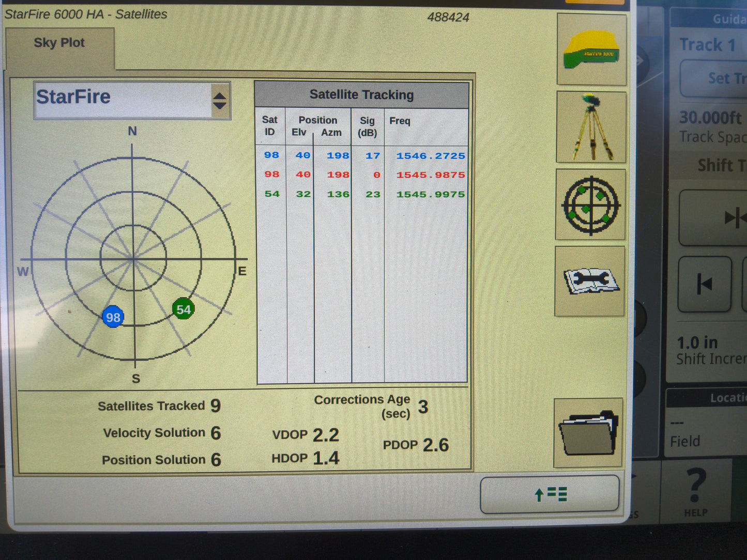Click the signal value 23 cell
747x560 pixels.
(373, 194)
